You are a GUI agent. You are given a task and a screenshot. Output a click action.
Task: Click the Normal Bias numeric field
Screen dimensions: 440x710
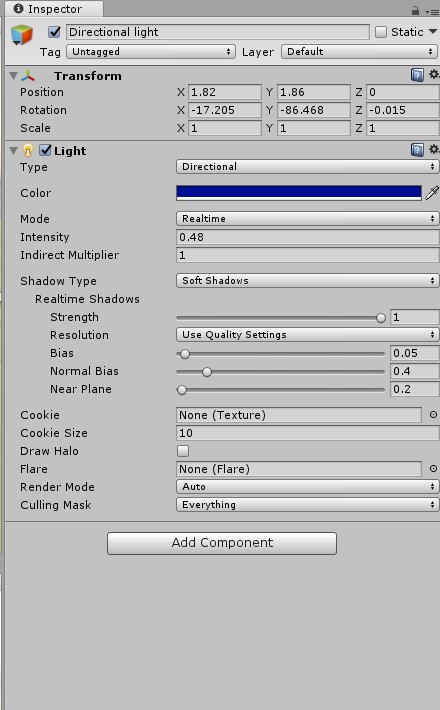(x=415, y=371)
